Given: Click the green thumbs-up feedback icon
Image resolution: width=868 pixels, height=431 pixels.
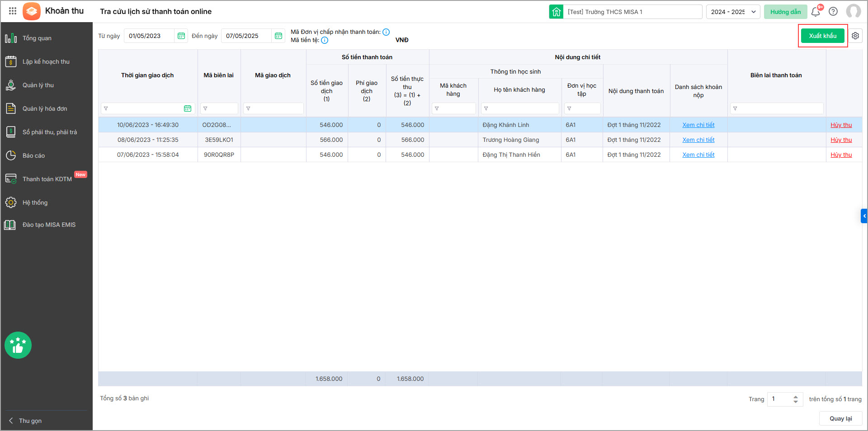Looking at the screenshot, I should [x=18, y=345].
